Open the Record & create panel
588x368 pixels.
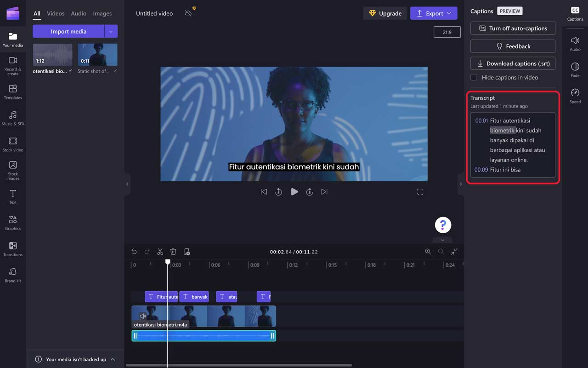(x=13, y=65)
